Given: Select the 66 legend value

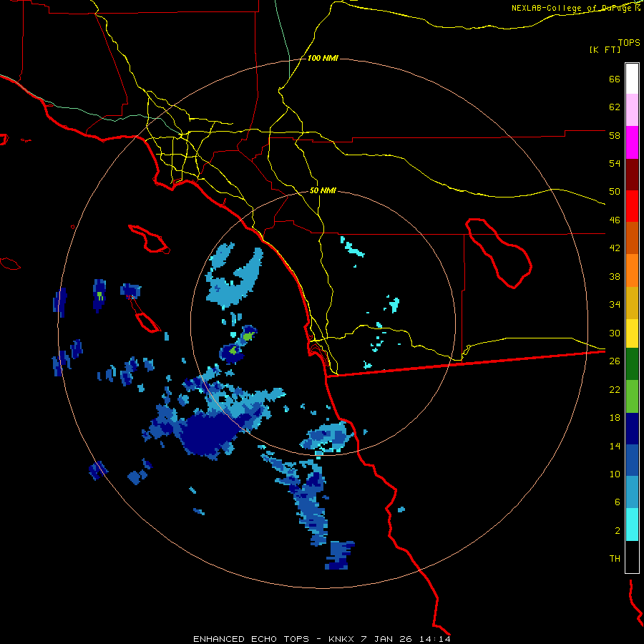Looking at the screenshot, I should coord(615,79).
